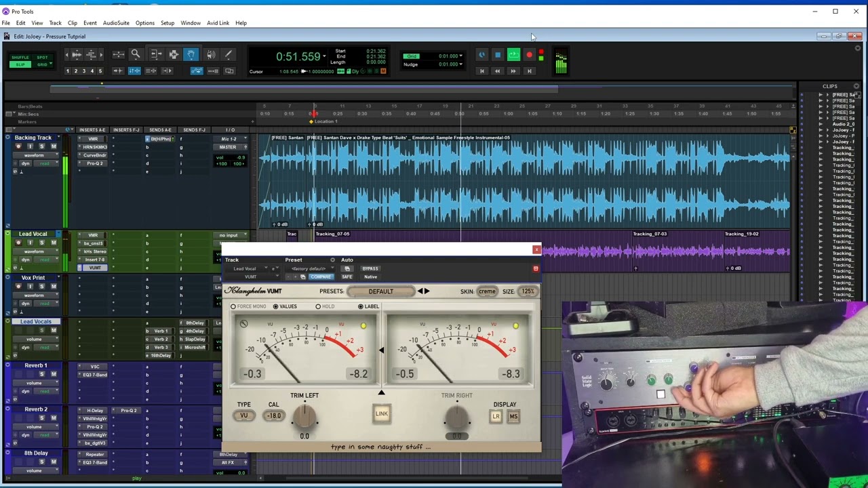Screen dimensions: 868x488
Task: Toggle the LABEL radio option
Action: point(361,306)
